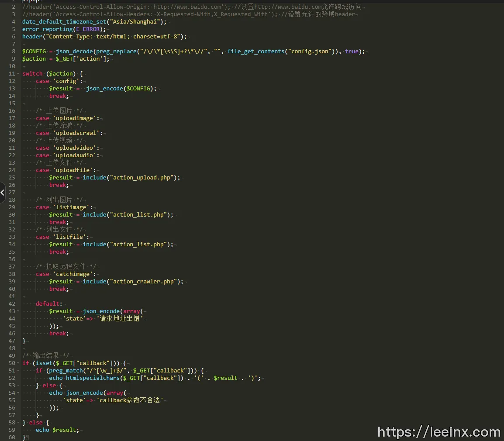Click the E_ERROR constant on line 5
This screenshot has width=504, height=441.
[x=88, y=29]
